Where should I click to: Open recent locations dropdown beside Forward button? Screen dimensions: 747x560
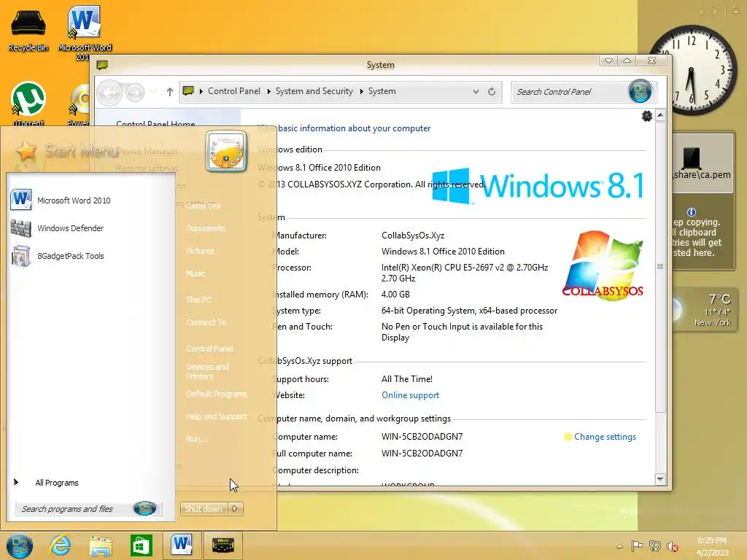pos(153,91)
